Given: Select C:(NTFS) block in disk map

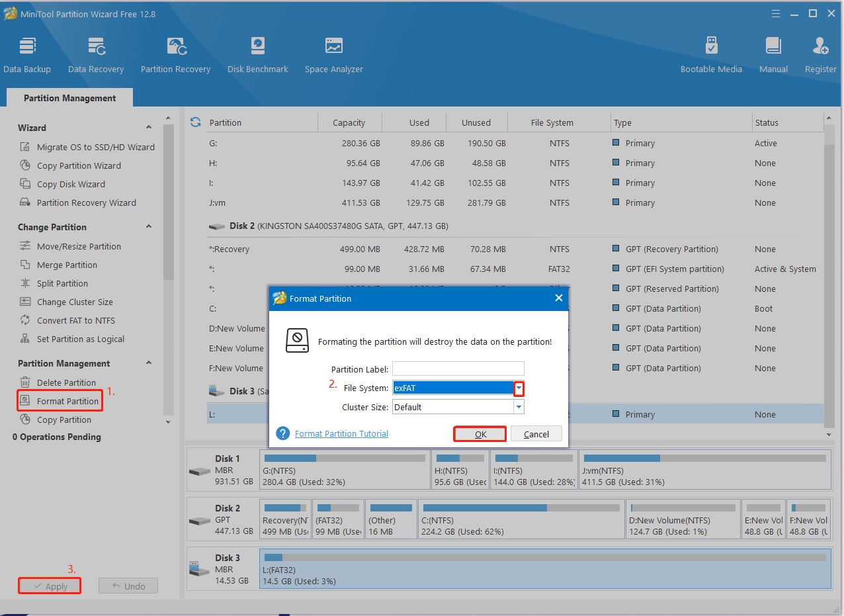Looking at the screenshot, I should point(521,519).
